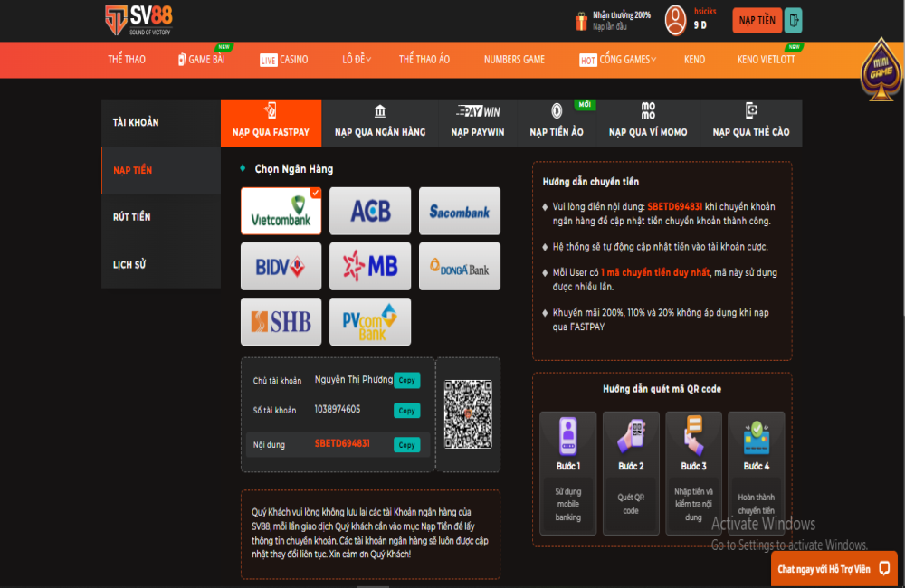The image size is (905, 588).
Task: Select Rút Tiền in the sidebar
Action: tap(161, 217)
